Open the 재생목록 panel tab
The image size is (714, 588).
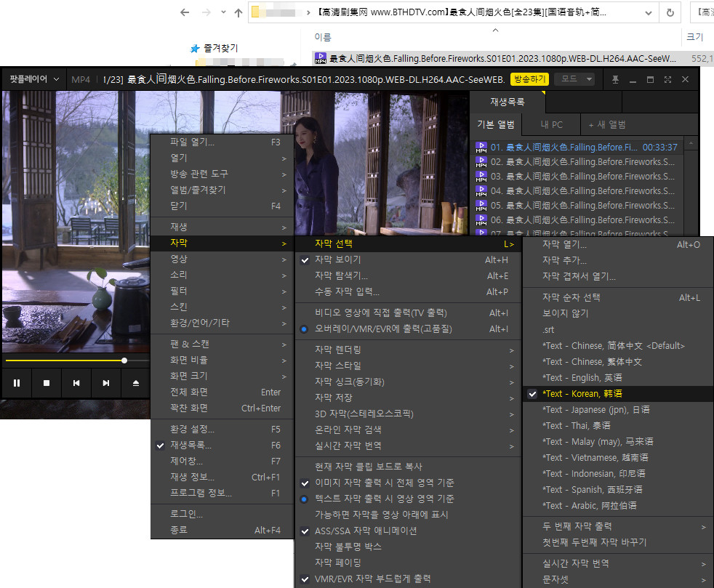coord(508,102)
